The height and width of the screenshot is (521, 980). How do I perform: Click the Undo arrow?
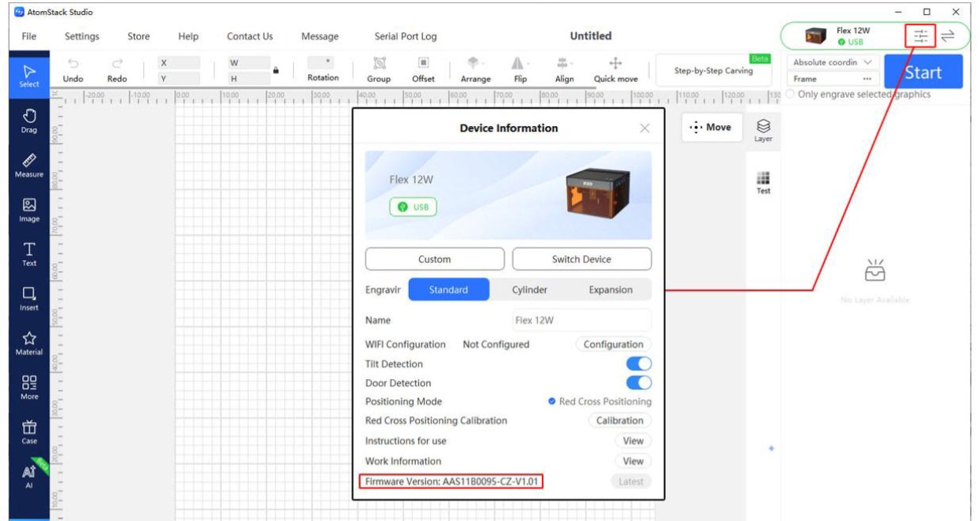[73, 70]
